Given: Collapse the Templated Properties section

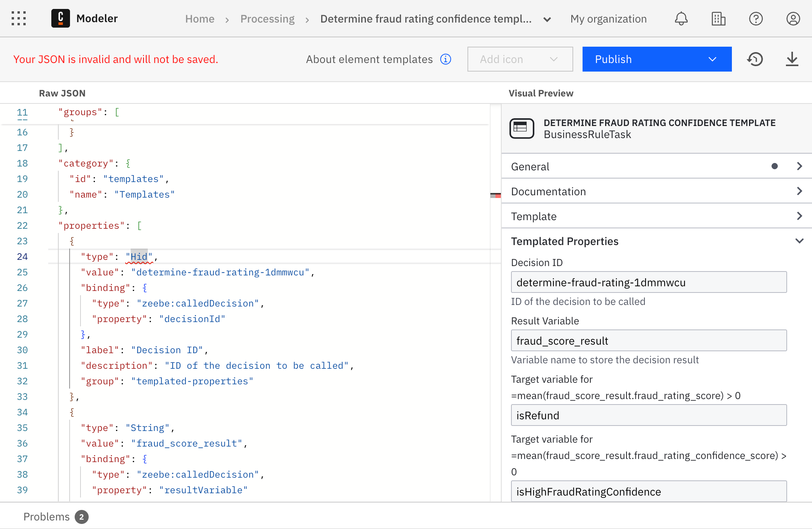Looking at the screenshot, I should (656, 241).
